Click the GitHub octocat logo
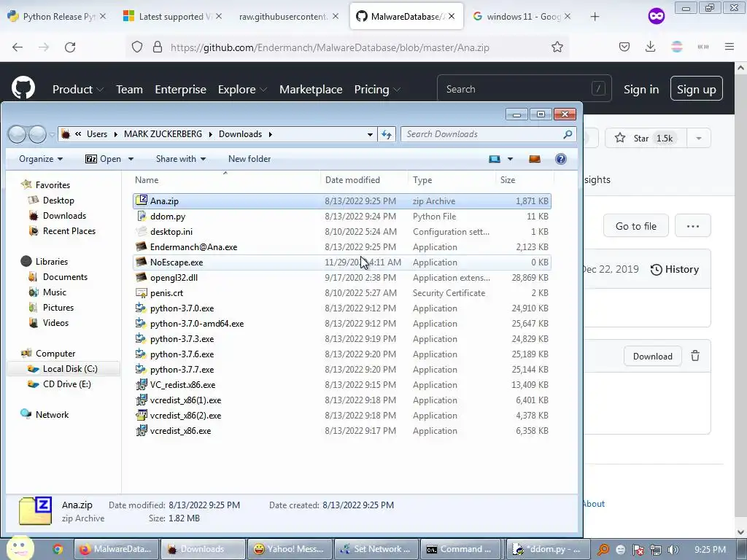 click(x=23, y=88)
